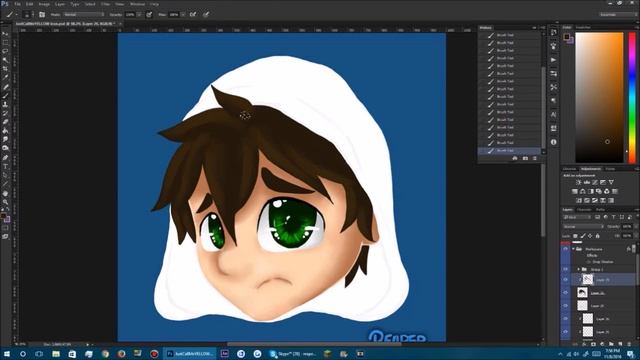
Task: Switch to the Swatches tab
Action: click(x=583, y=27)
